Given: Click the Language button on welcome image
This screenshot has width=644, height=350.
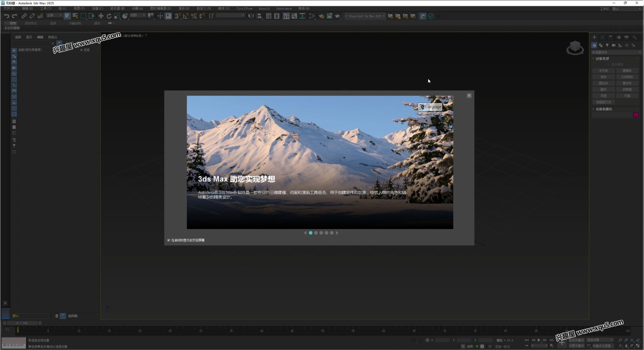Looking at the screenshot, I should [430, 107].
